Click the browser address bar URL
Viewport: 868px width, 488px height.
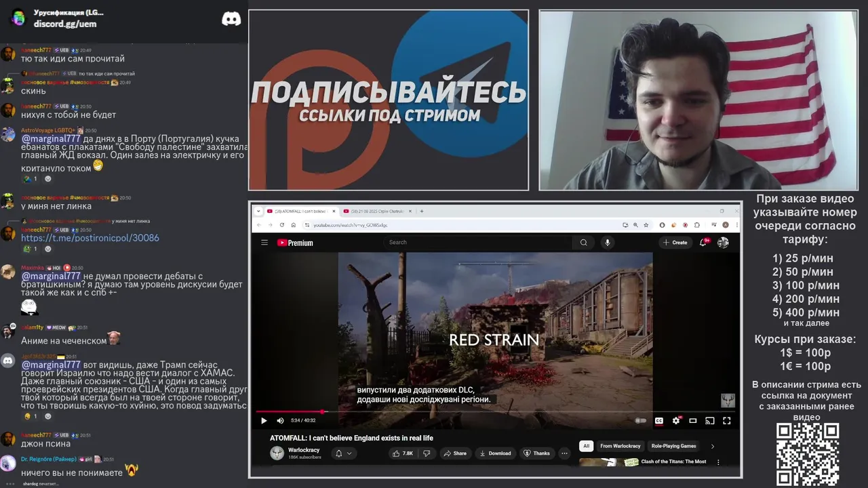point(351,225)
